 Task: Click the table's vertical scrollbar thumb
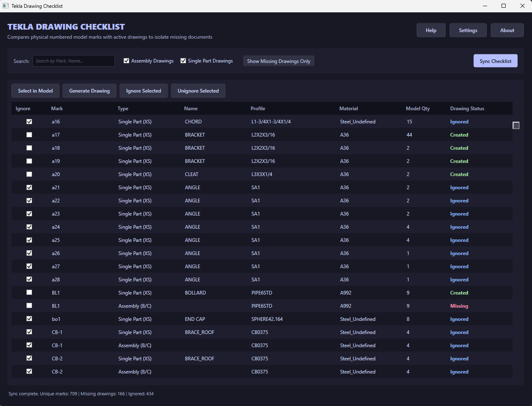click(x=516, y=125)
